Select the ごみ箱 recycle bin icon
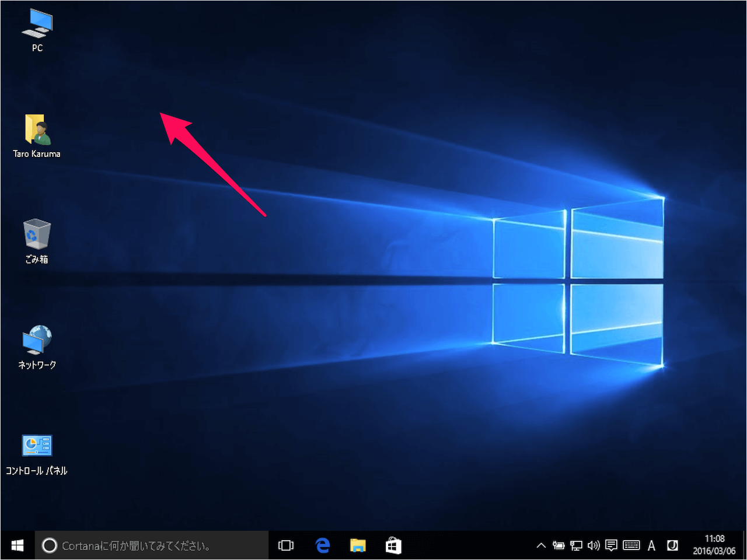This screenshot has height=560, width=747. (37, 242)
